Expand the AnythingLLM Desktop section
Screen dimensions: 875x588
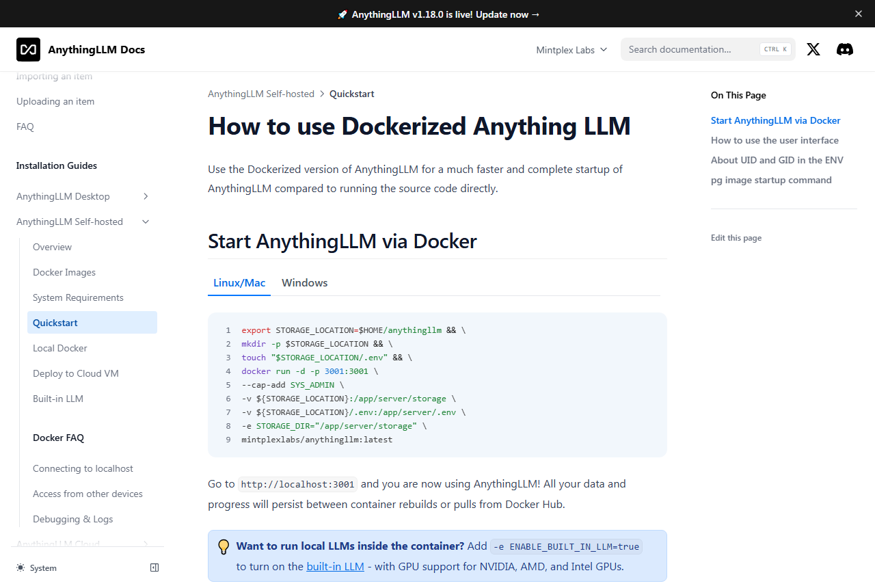coord(83,196)
